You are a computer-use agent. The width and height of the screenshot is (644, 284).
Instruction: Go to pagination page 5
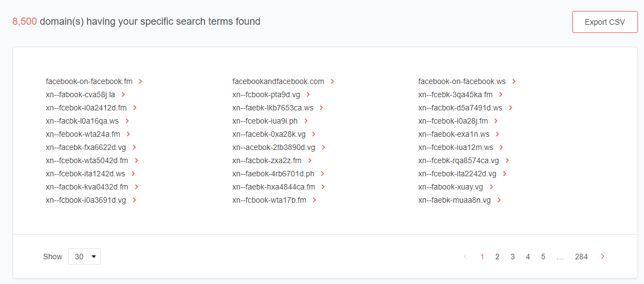pyautogui.click(x=543, y=257)
